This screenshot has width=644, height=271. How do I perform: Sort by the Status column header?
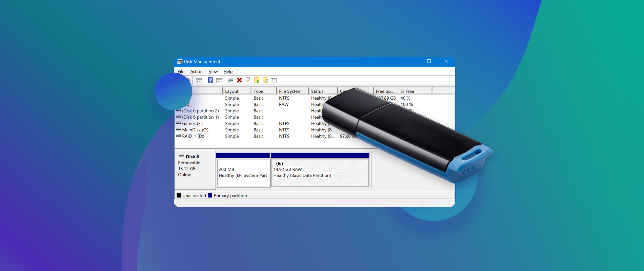(323, 91)
